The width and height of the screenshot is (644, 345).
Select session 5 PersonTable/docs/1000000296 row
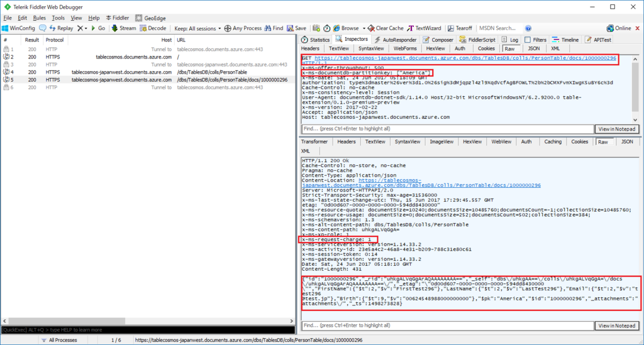point(148,80)
